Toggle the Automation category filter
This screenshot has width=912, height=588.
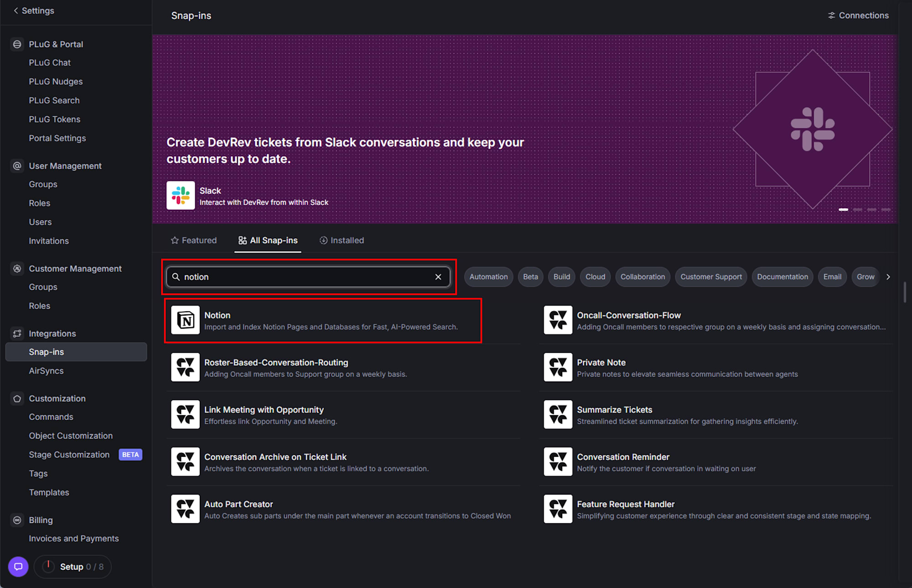click(488, 277)
